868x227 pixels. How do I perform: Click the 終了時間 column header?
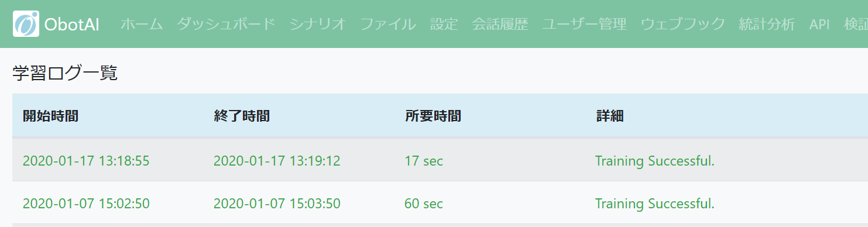[242, 116]
